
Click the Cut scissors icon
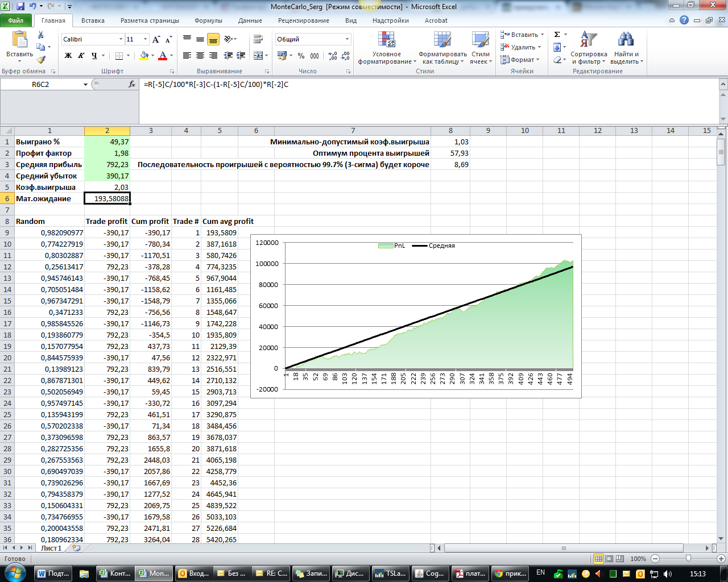point(41,35)
